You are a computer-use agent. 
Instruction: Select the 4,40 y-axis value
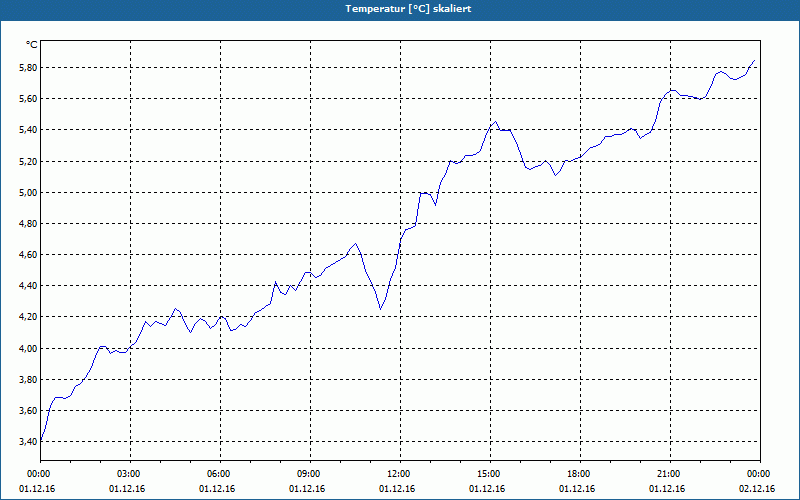pos(28,286)
